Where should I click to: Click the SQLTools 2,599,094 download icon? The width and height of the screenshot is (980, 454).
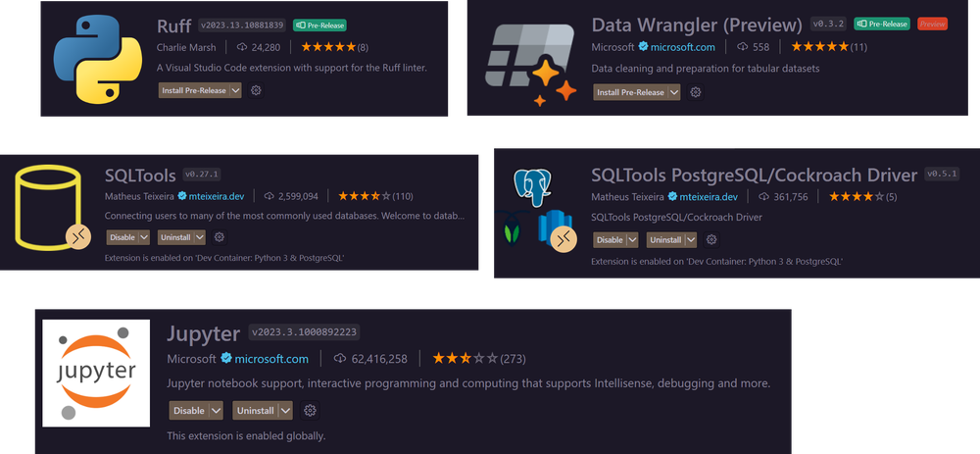tap(269, 196)
